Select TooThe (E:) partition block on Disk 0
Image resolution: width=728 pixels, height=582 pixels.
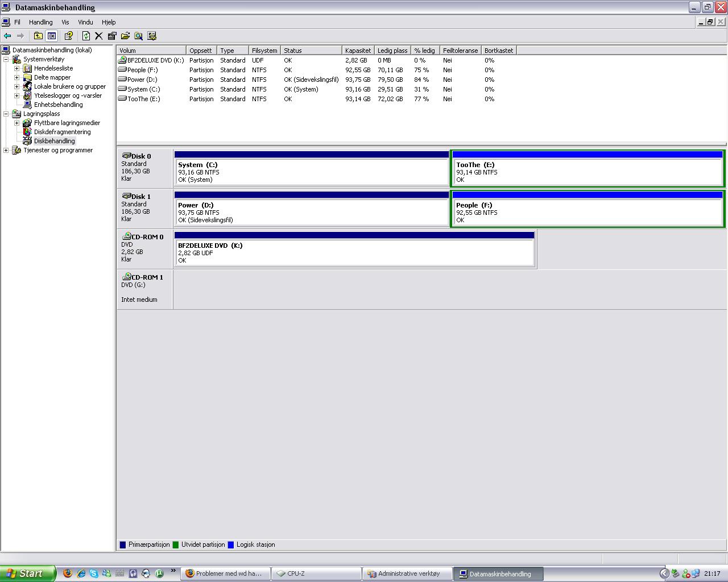588,168
